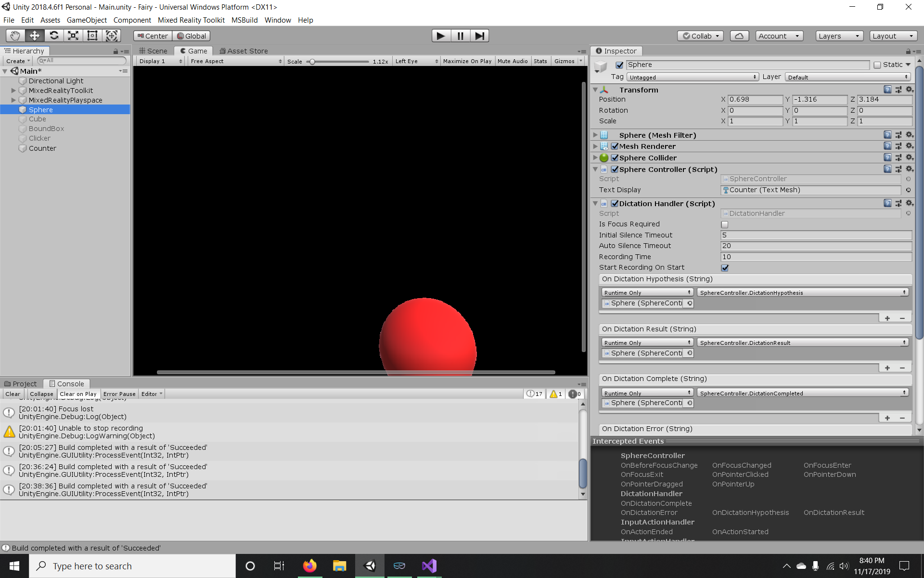Expand the MixedRealityToolkit hierarchy item
This screenshot has height=578, width=924.
(13, 90)
